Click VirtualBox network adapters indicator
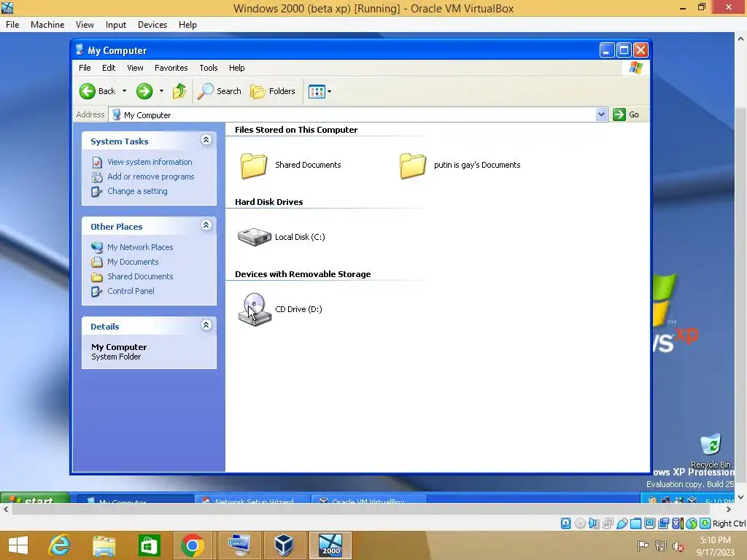 click(608, 524)
